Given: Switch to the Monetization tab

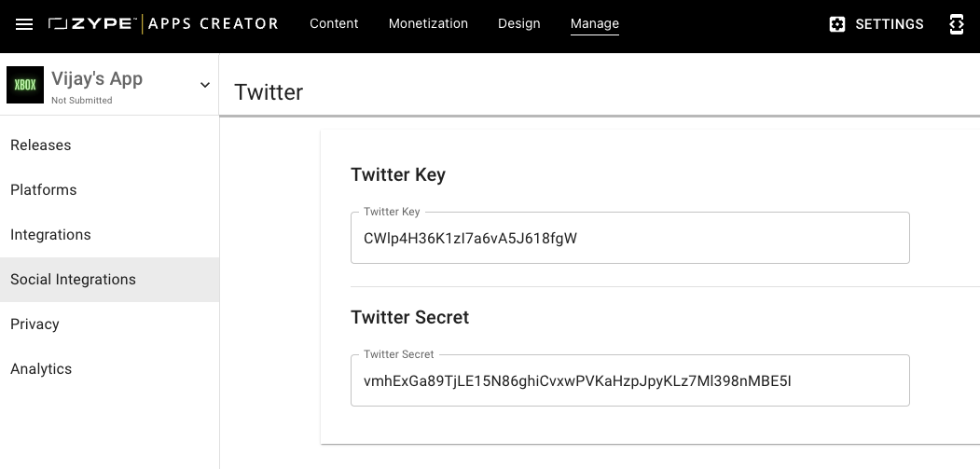Looking at the screenshot, I should (x=428, y=23).
